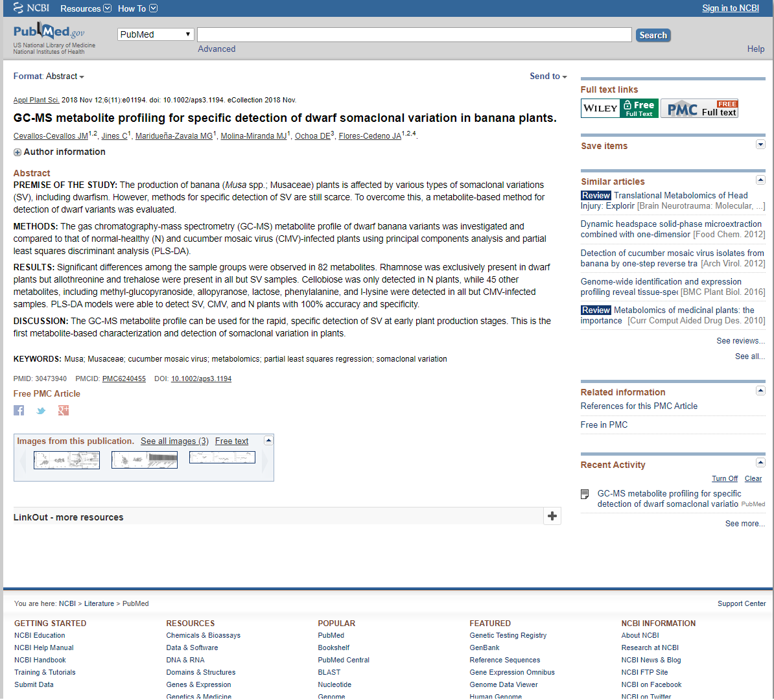The image size is (774, 700).
Task: Open the Send to menu
Action: click(548, 76)
